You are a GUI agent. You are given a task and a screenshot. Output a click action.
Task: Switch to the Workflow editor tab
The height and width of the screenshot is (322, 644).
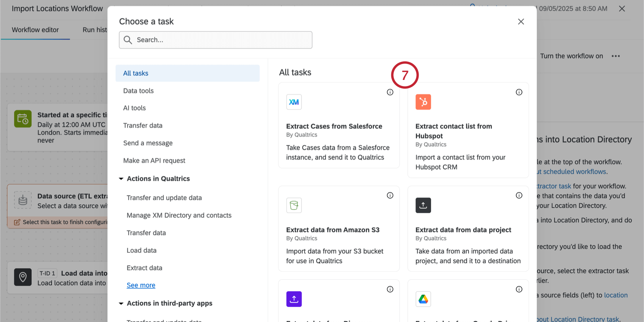click(35, 30)
